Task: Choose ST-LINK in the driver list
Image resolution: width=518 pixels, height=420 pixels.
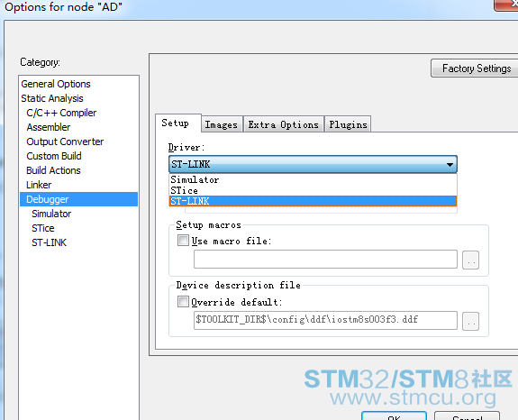Action: pyautogui.click(x=313, y=201)
